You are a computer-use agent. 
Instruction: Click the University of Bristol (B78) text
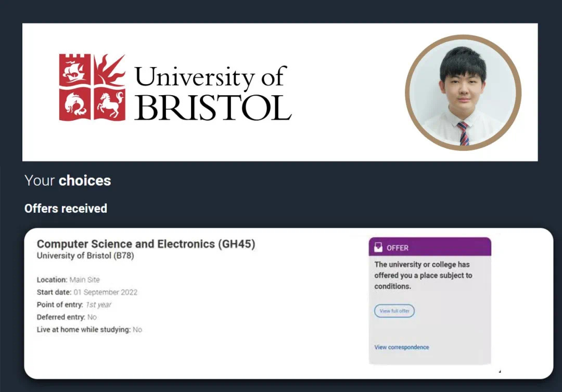pyautogui.click(x=85, y=256)
